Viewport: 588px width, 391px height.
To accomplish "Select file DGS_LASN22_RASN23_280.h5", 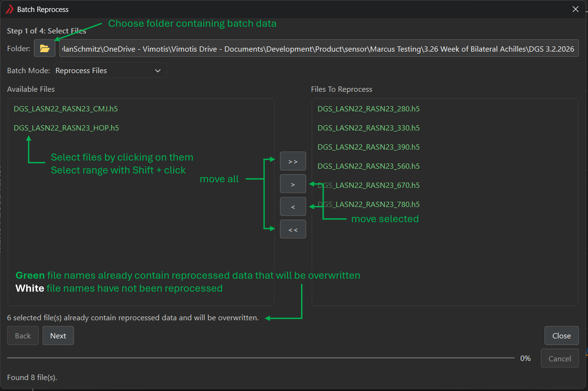I will 368,109.
